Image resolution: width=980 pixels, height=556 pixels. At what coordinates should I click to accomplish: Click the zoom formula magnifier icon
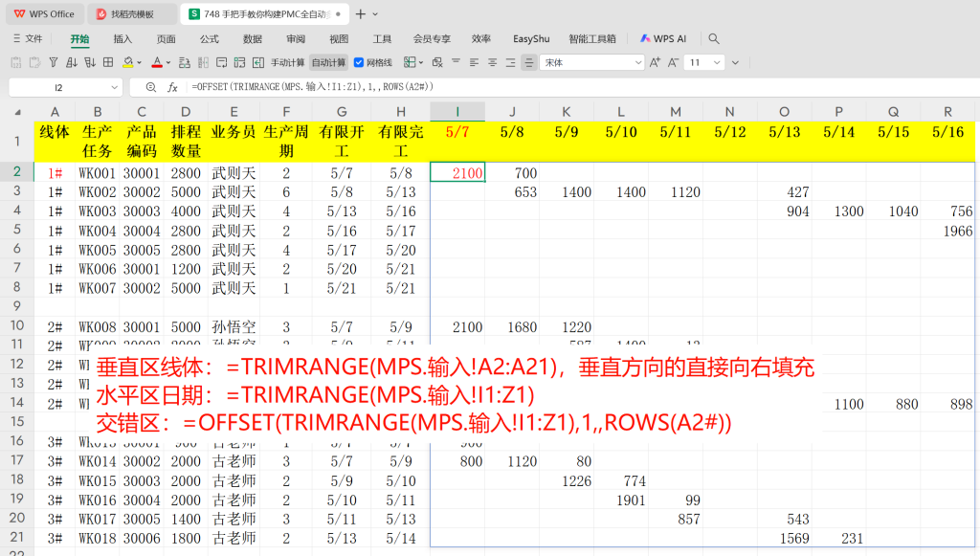[150, 87]
